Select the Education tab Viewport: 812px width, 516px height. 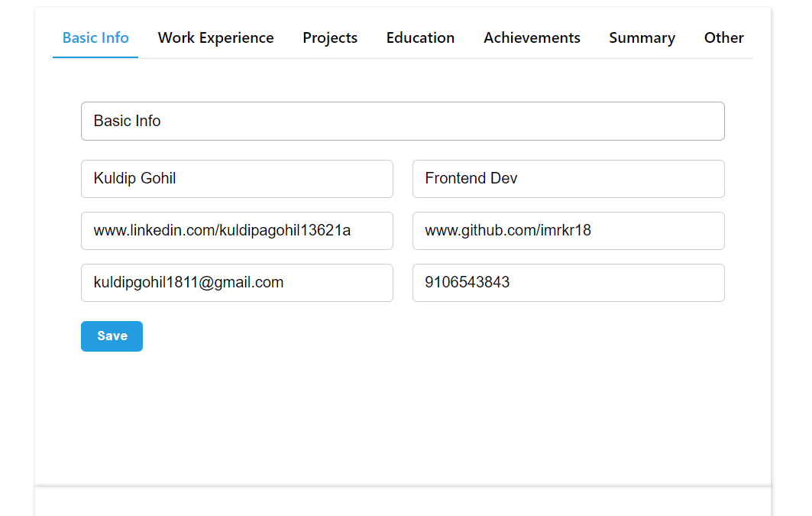(x=420, y=37)
